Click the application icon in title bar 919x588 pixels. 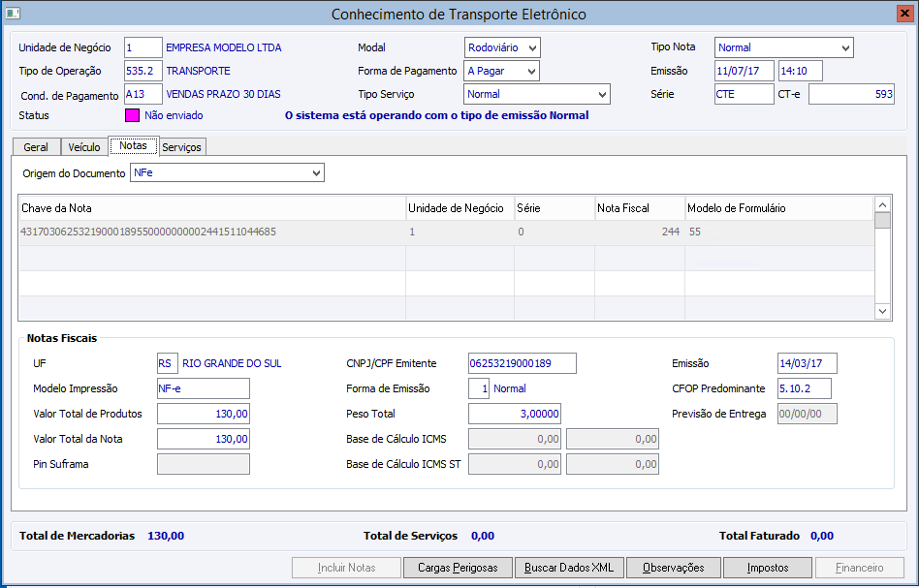point(12,14)
